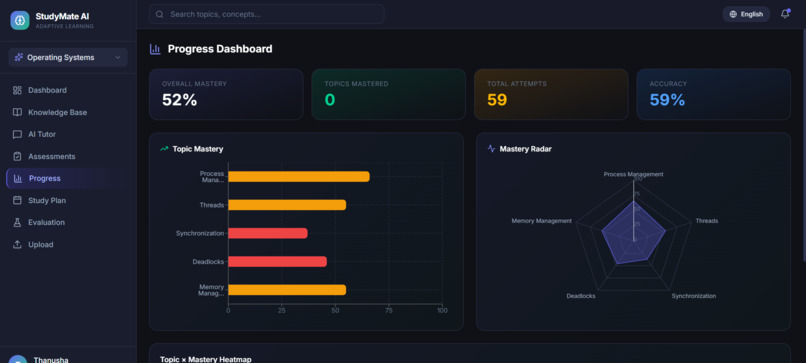Viewport: 806px width, 363px height.
Task: Click the search magnifier icon
Action: (160, 14)
